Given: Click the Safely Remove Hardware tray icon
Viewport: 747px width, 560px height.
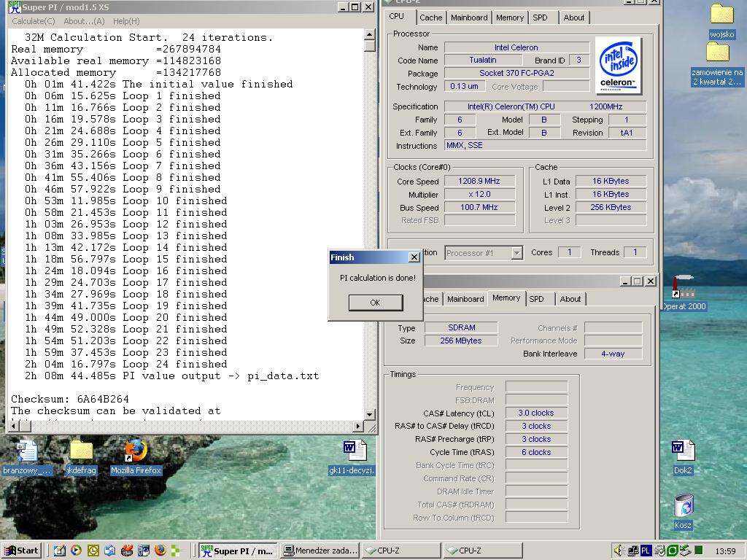Looking at the screenshot, I should (685, 551).
